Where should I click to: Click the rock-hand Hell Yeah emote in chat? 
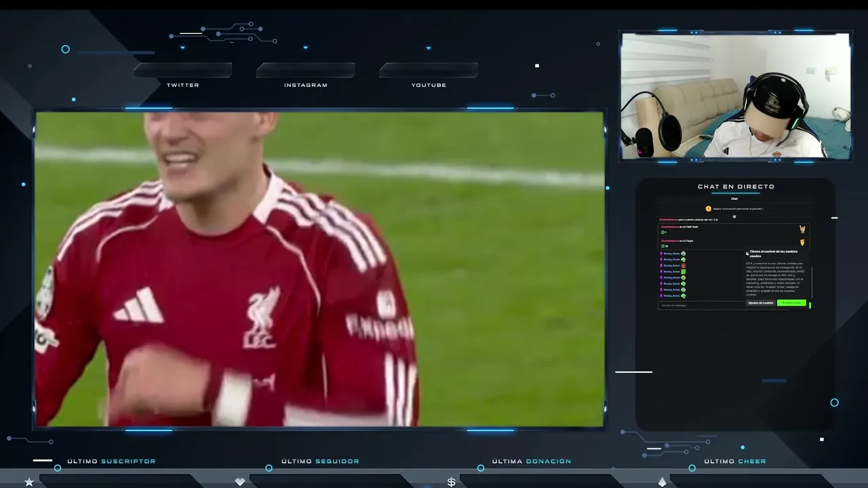[x=802, y=229]
